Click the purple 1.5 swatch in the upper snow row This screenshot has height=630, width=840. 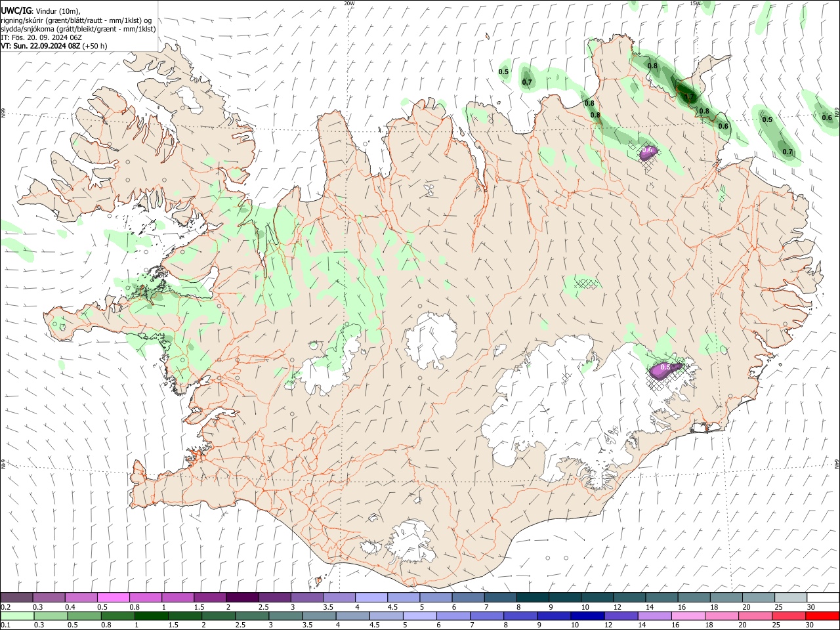pyautogui.click(x=210, y=598)
